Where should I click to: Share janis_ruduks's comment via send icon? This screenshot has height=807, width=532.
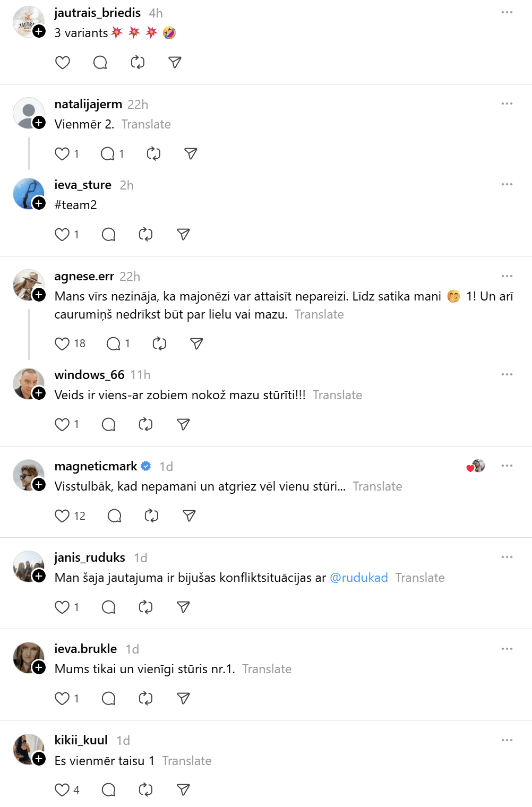point(183,607)
